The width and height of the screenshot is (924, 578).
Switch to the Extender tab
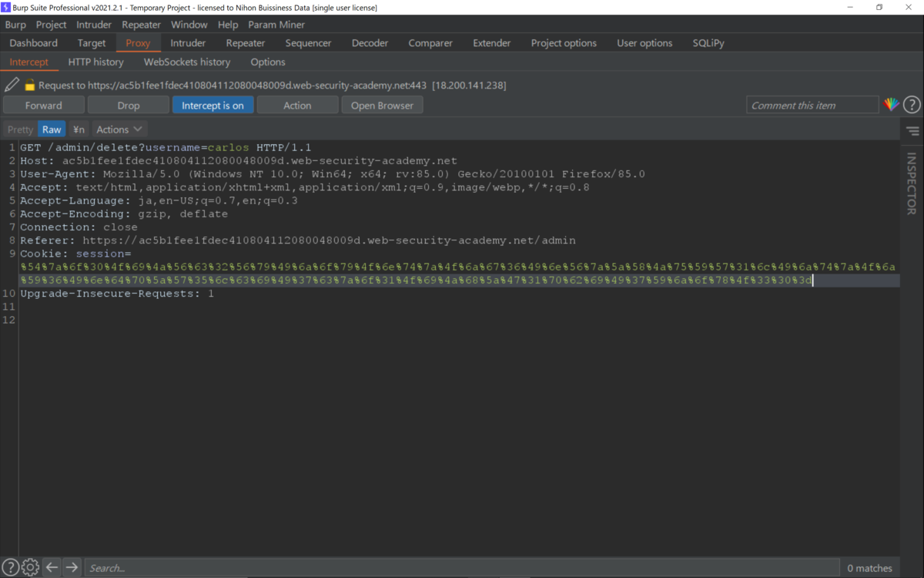tap(492, 43)
